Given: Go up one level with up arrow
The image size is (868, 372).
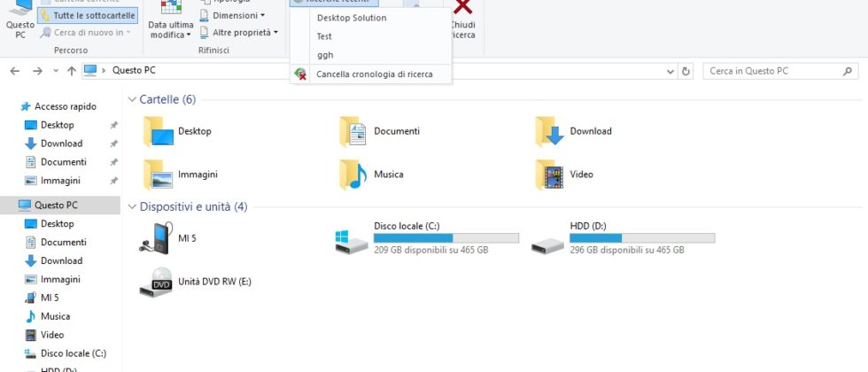Looking at the screenshot, I should click(72, 71).
